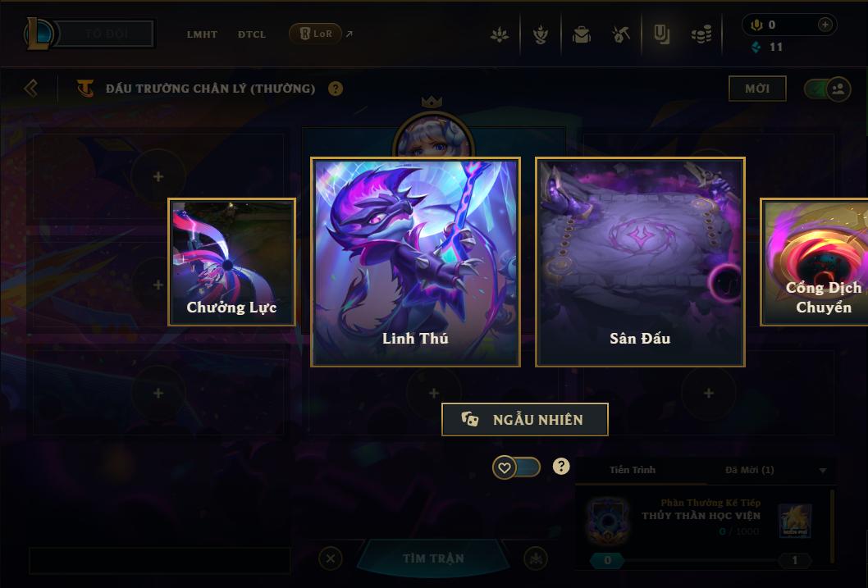Switch to the ĐTCL tab
The width and height of the screenshot is (868, 588).
tap(252, 34)
